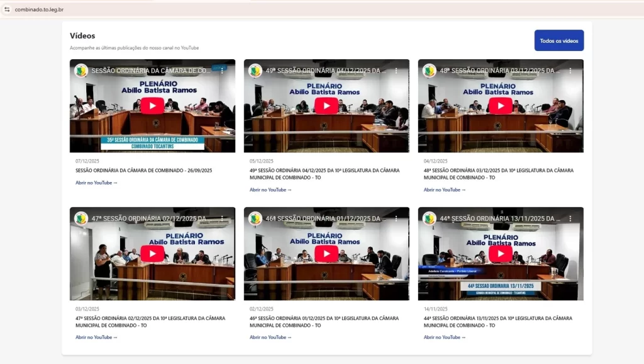Open the channel avatar on the 47ª SESSÃO thumbnail
644x364 pixels.
click(80, 219)
